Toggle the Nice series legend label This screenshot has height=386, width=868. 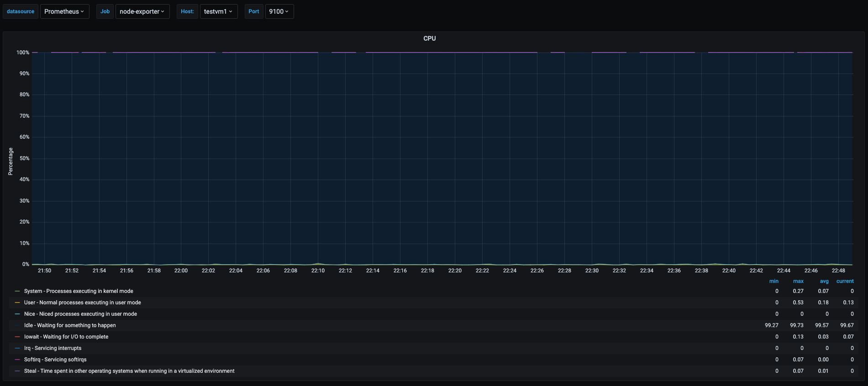(80, 314)
